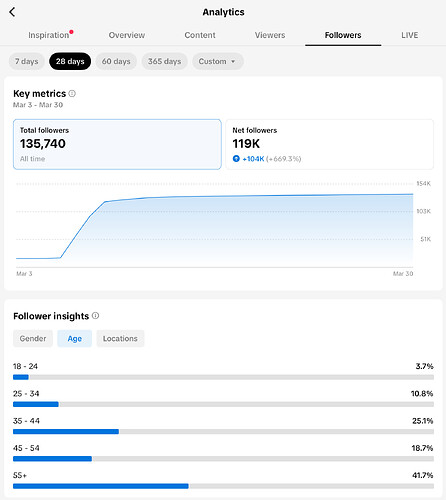446x500 pixels.
Task: Select the 60 days range
Action: pos(116,61)
